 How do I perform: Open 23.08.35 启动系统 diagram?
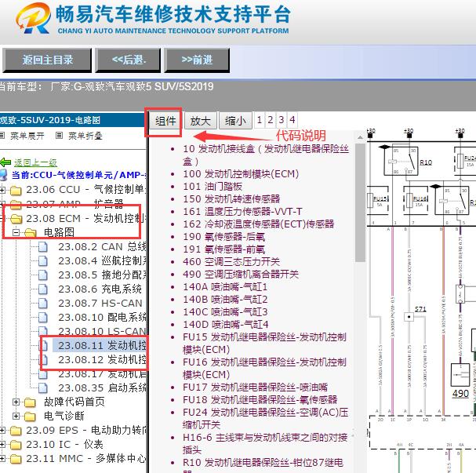(x=102, y=388)
